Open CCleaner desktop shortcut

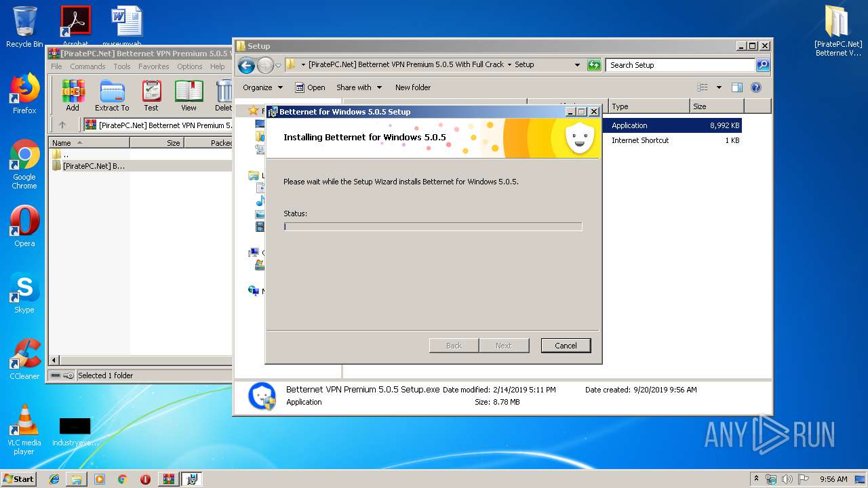click(x=24, y=359)
